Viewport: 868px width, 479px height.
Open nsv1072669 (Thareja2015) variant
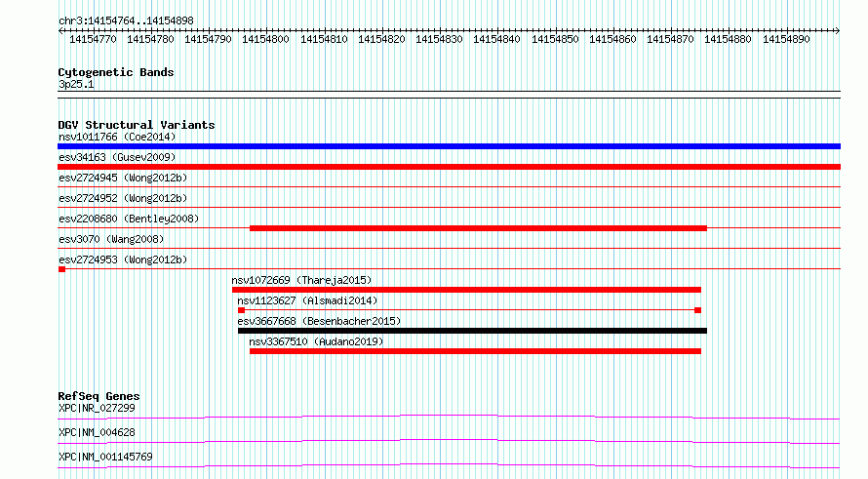tap(301, 280)
